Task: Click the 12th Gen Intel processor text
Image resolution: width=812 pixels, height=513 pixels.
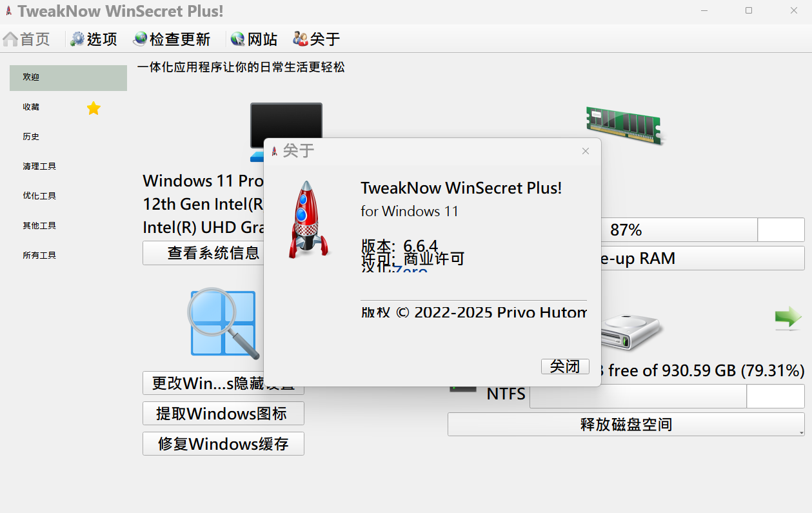Action: pyautogui.click(x=203, y=205)
